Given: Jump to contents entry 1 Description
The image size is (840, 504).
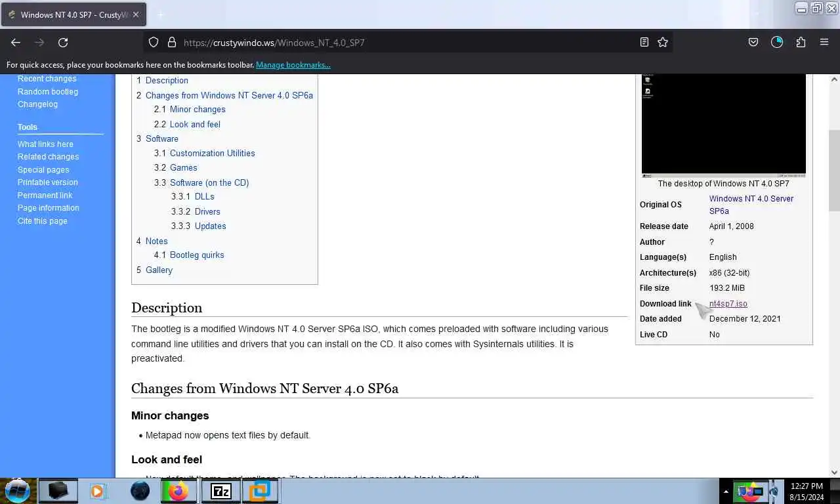Looking at the screenshot, I should coord(163,81).
